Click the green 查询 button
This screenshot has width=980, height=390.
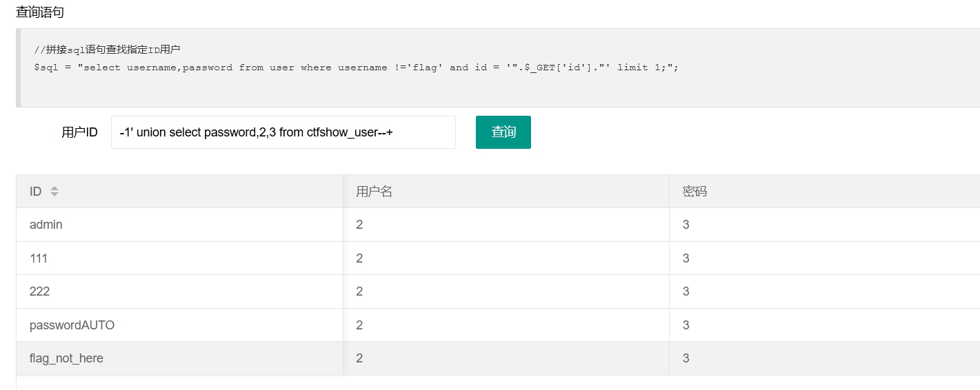pyautogui.click(x=503, y=132)
